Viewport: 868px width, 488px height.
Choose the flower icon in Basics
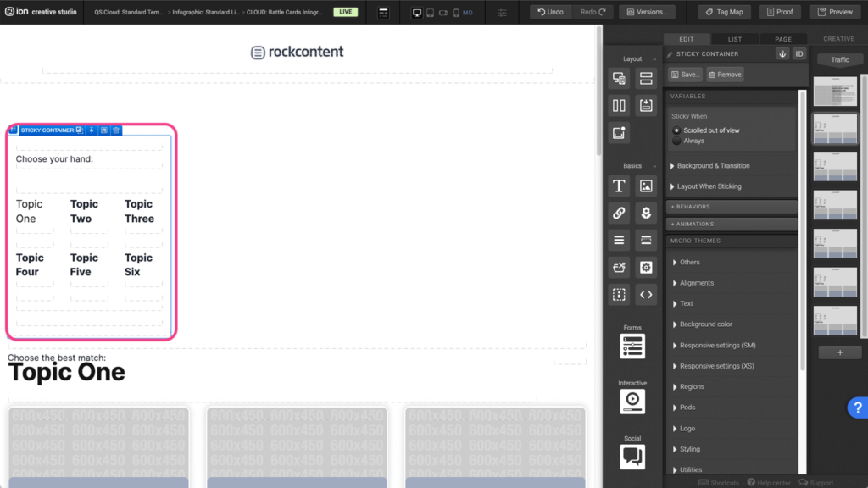[645, 213]
